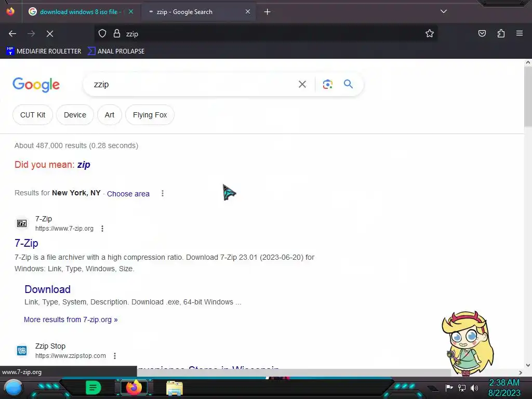Select the Flying Fox filter chip
This screenshot has height=399, width=532.
150,115
